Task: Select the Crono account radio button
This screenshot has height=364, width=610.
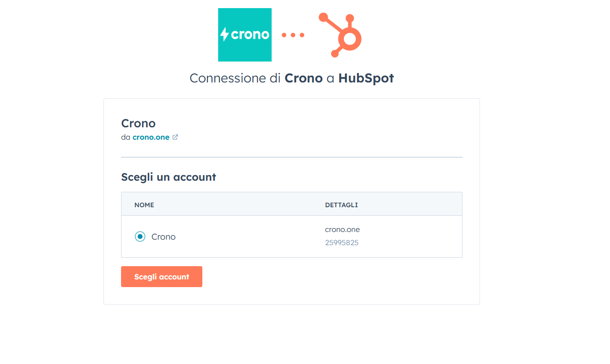Action: click(140, 236)
